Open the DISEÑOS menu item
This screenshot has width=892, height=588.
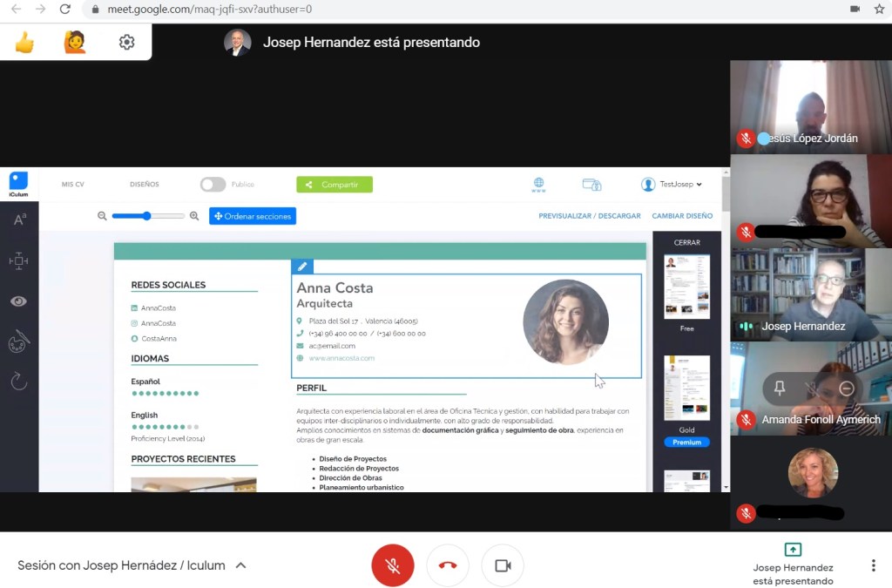pyautogui.click(x=145, y=185)
